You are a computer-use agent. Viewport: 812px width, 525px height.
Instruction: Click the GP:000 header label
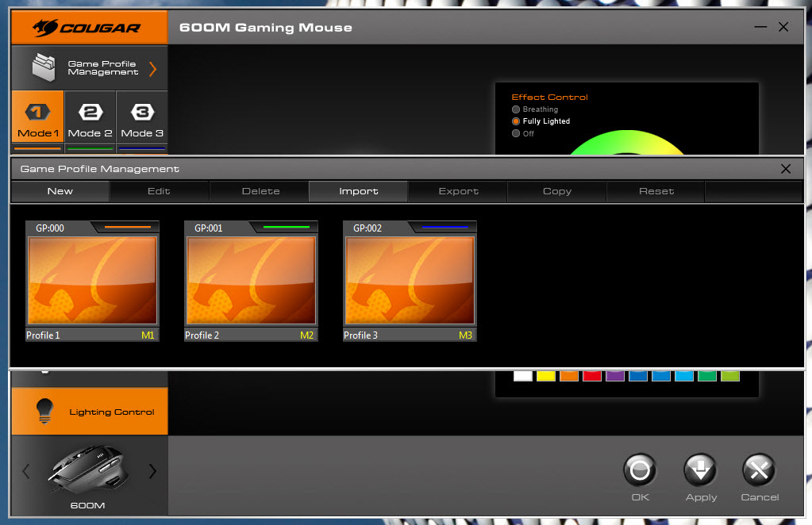[50, 228]
